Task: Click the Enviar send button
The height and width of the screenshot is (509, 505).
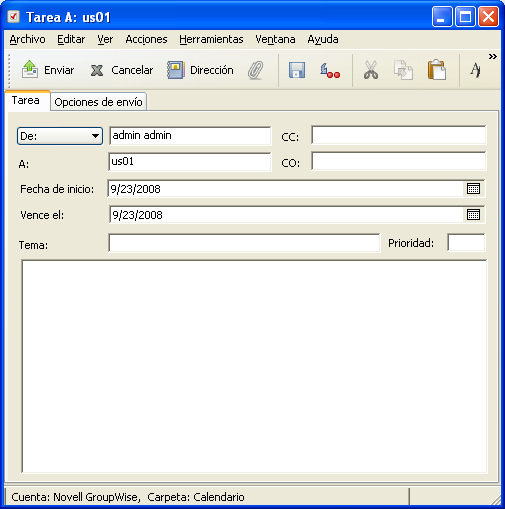Action: 48,70
